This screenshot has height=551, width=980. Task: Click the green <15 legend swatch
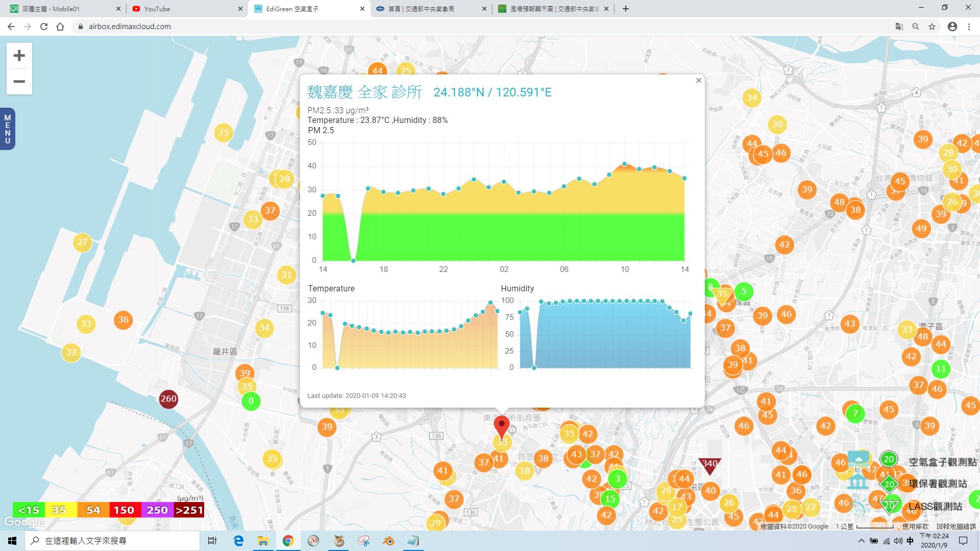(x=29, y=510)
